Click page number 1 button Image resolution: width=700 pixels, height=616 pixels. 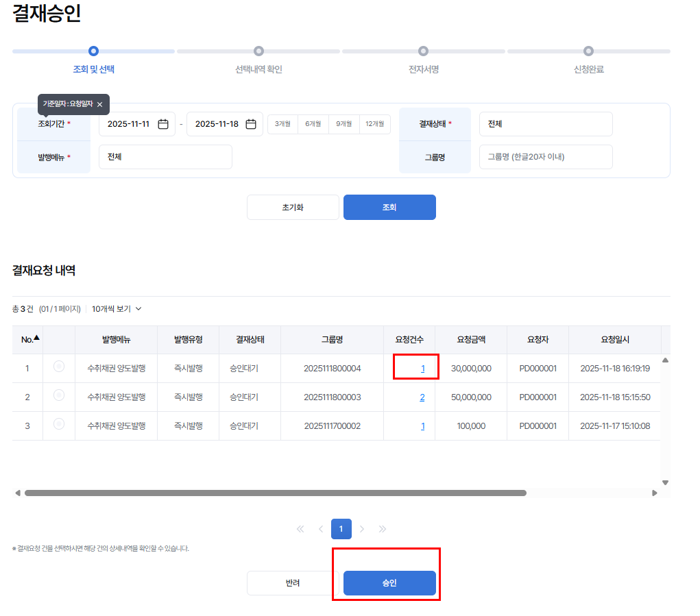(x=341, y=529)
